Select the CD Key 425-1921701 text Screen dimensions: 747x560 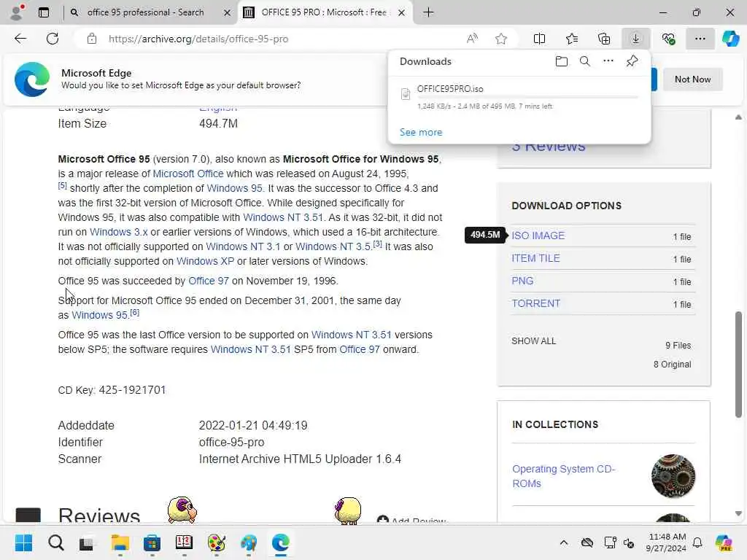pyautogui.click(x=112, y=390)
